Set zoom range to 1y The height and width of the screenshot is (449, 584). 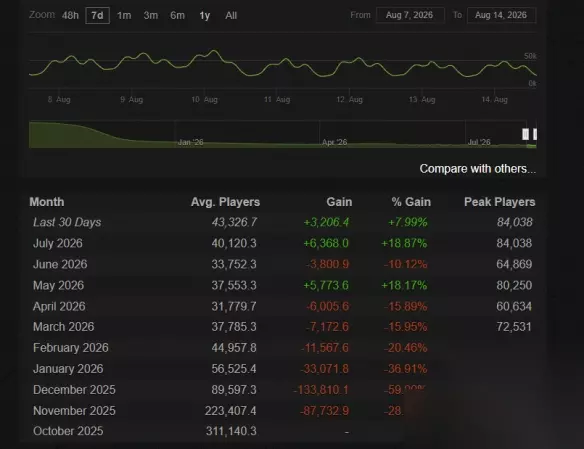click(204, 16)
